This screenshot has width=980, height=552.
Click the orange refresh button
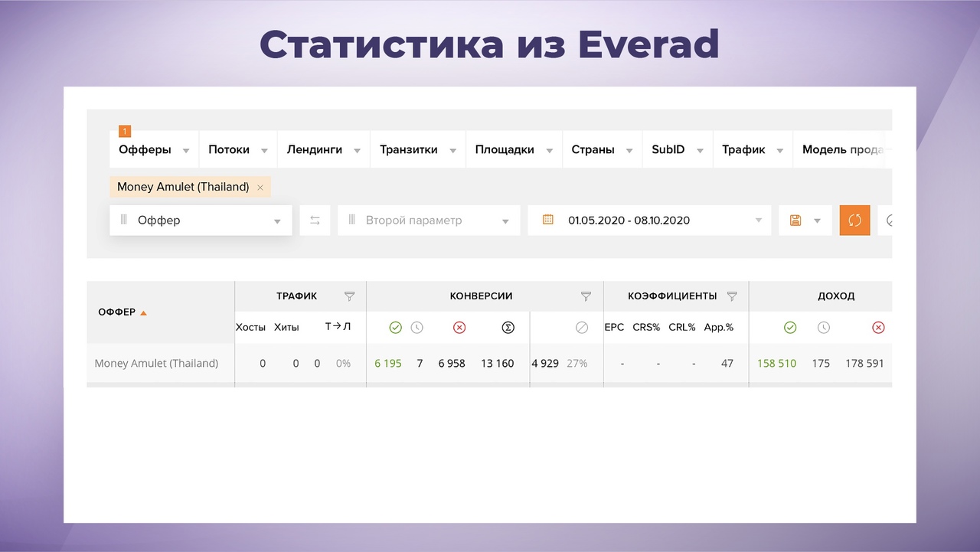tap(854, 220)
